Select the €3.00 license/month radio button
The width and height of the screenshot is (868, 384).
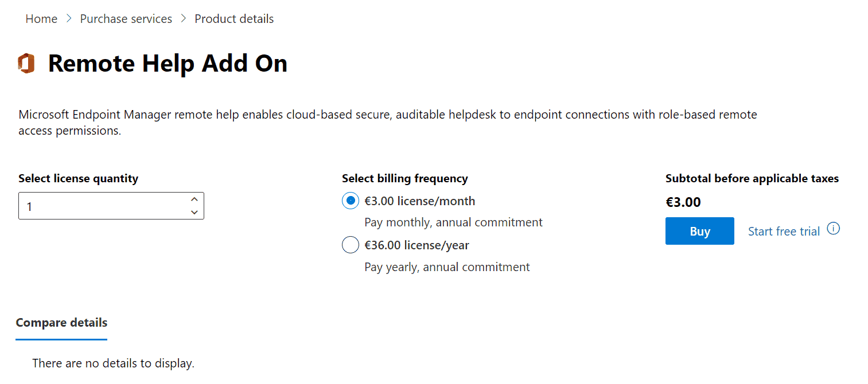(x=351, y=201)
